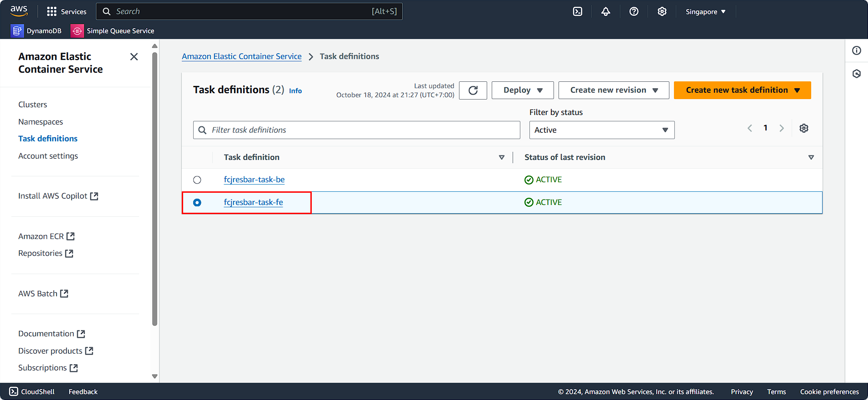
Task: Open the Terms footer link
Action: click(776, 392)
